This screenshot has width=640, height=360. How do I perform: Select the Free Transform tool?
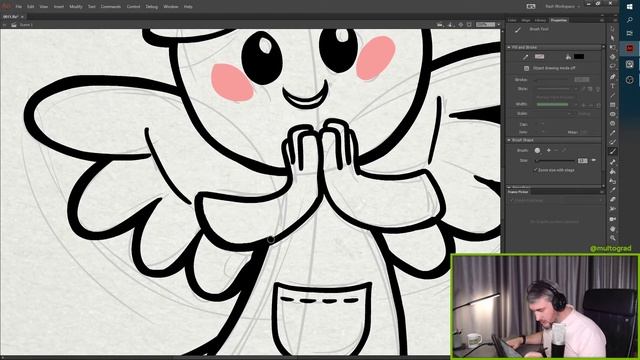613,47
